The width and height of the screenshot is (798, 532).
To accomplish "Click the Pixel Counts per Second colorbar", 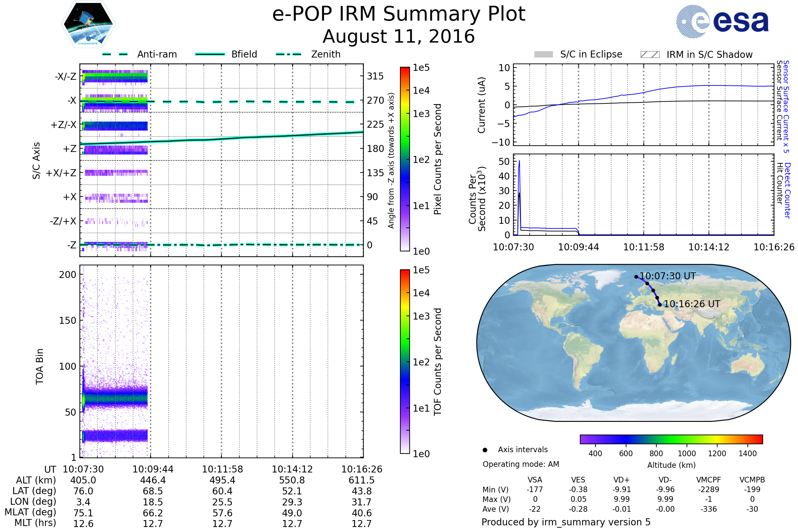I will tap(405, 159).
